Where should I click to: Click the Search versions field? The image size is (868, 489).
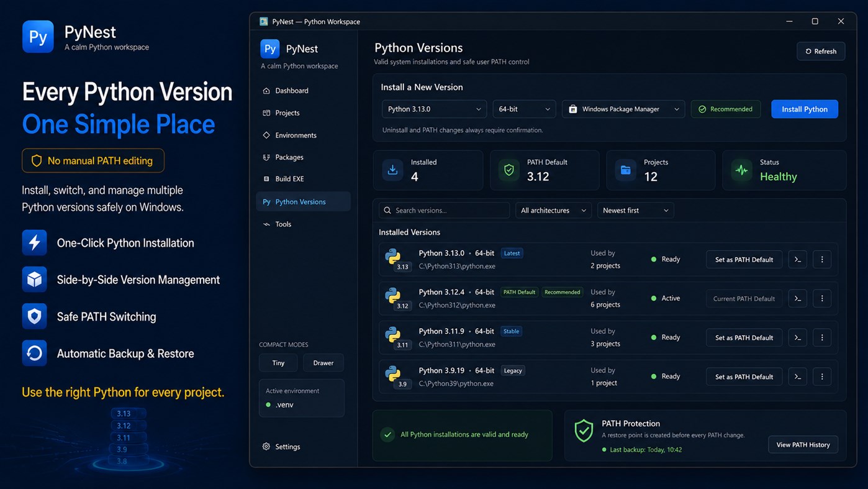444,211
